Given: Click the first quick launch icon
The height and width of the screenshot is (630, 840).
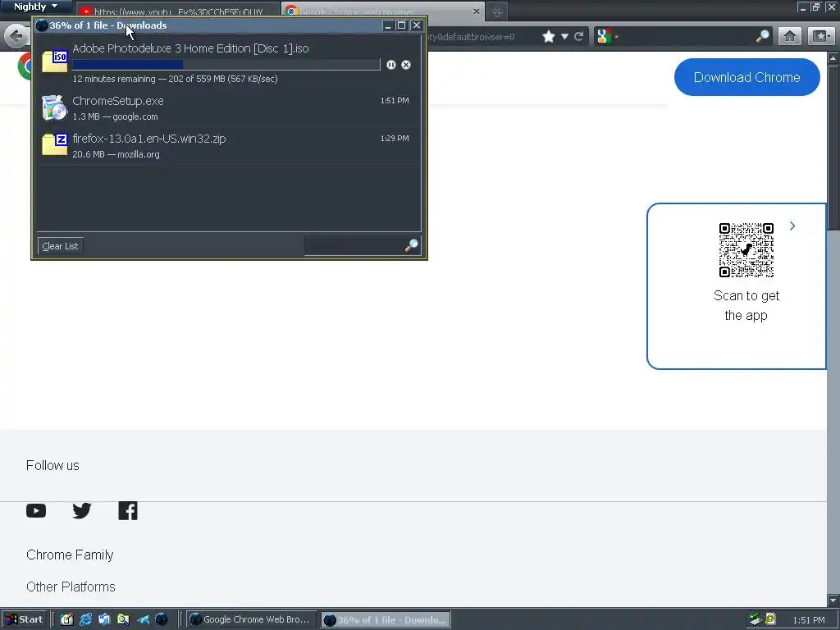Looking at the screenshot, I should 66,620.
